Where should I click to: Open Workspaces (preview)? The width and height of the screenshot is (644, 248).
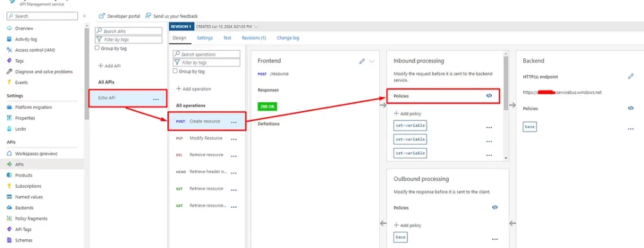pos(36,154)
